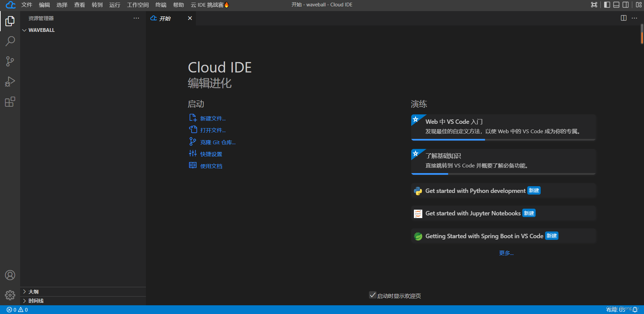Open the Source Control view icon
The height and width of the screenshot is (314, 644).
[10, 61]
